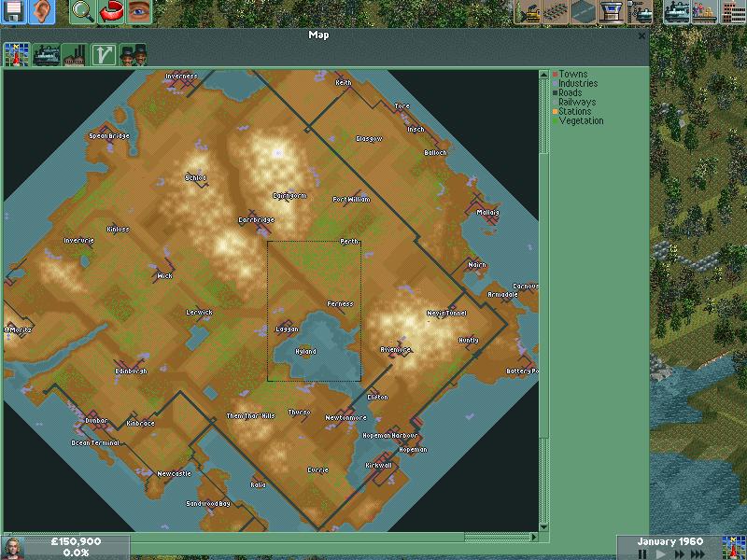Switch to the industries map tab

point(75,54)
